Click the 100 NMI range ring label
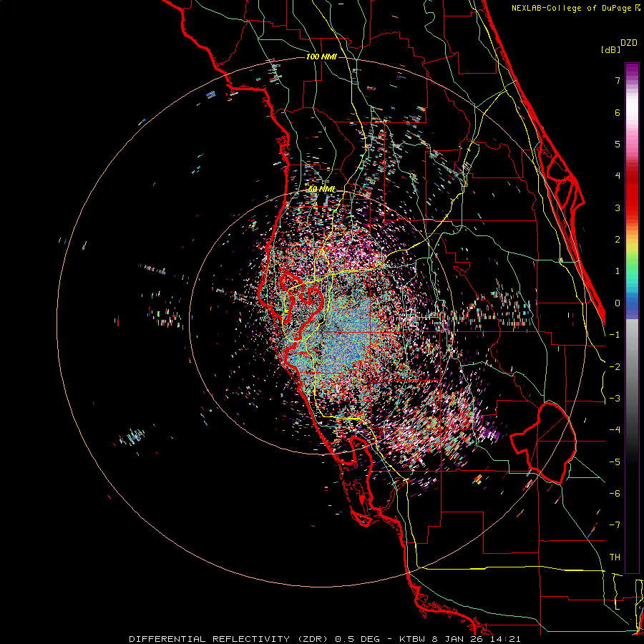 (x=321, y=57)
